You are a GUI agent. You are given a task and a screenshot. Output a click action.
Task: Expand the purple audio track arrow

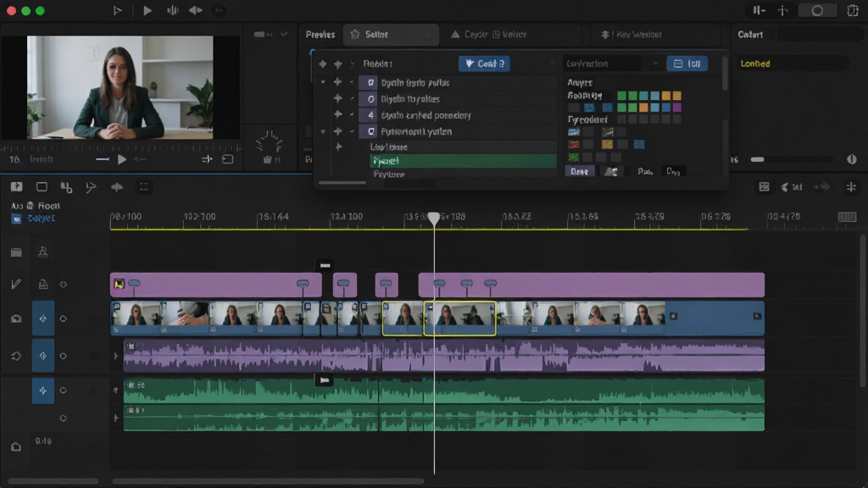115,356
